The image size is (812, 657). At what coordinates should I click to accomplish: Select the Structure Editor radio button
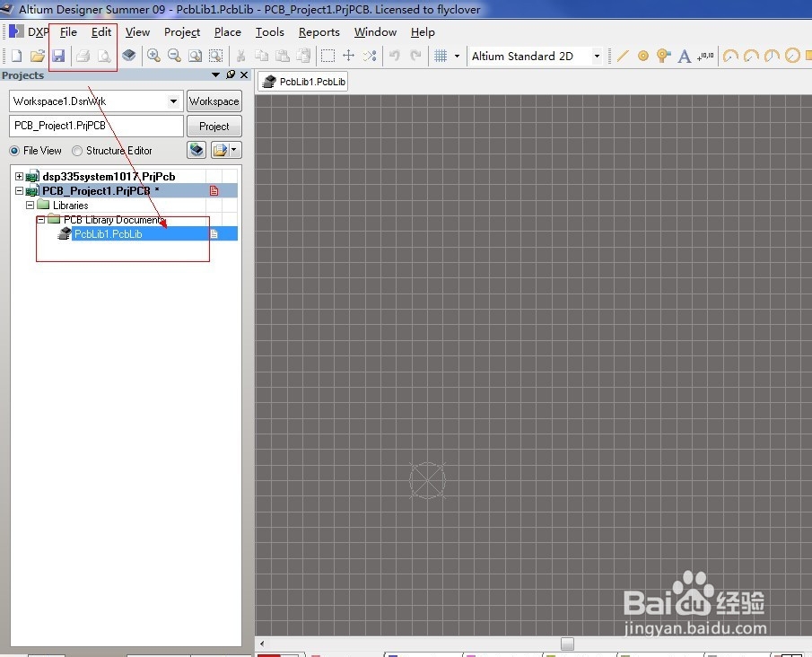[x=77, y=151]
